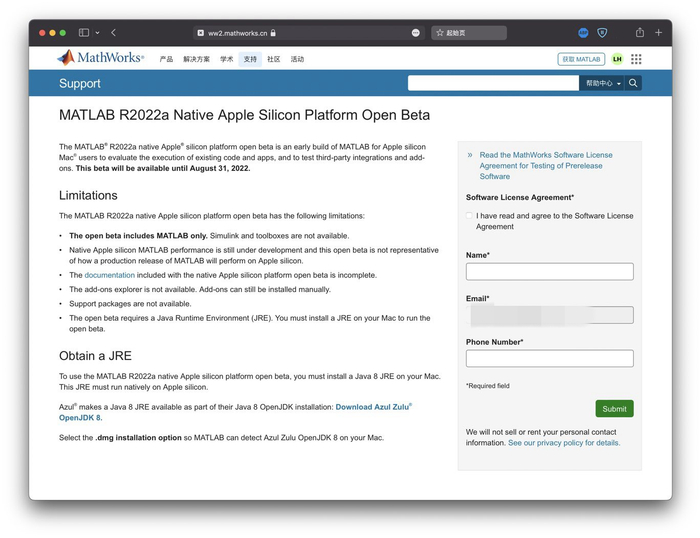The height and width of the screenshot is (538, 700).
Task: Open the 解决方案 menu
Action: click(196, 59)
